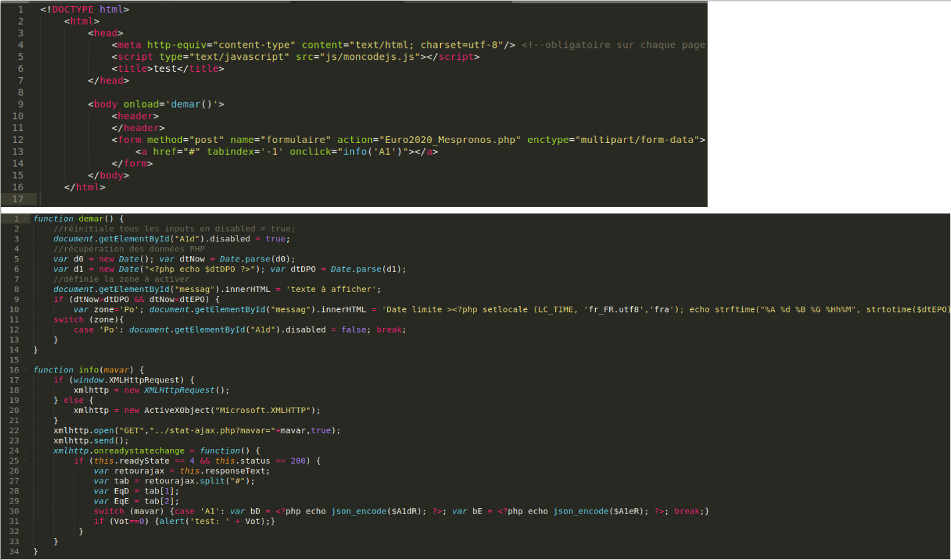Collapse the demar() function fold arrow

click(x=26, y=219)
